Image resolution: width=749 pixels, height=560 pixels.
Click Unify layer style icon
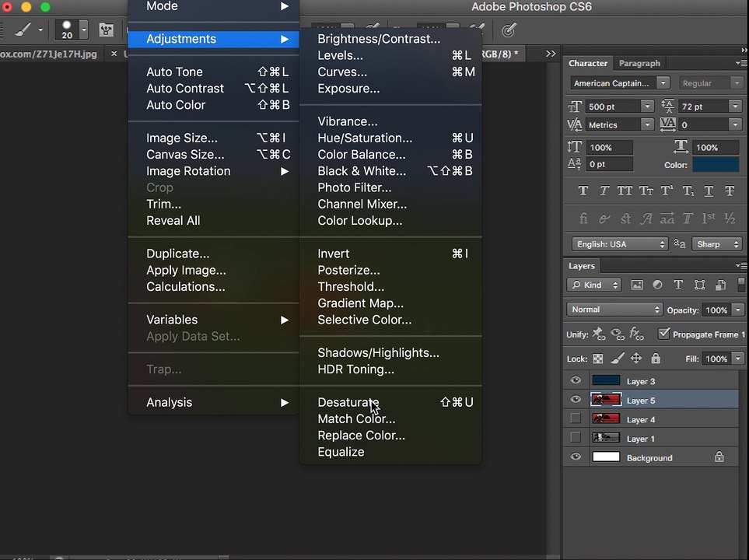(637, 334)
